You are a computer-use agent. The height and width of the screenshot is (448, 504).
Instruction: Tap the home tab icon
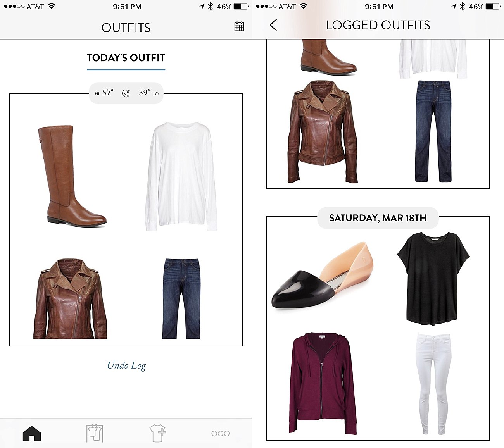pos(32,433)
